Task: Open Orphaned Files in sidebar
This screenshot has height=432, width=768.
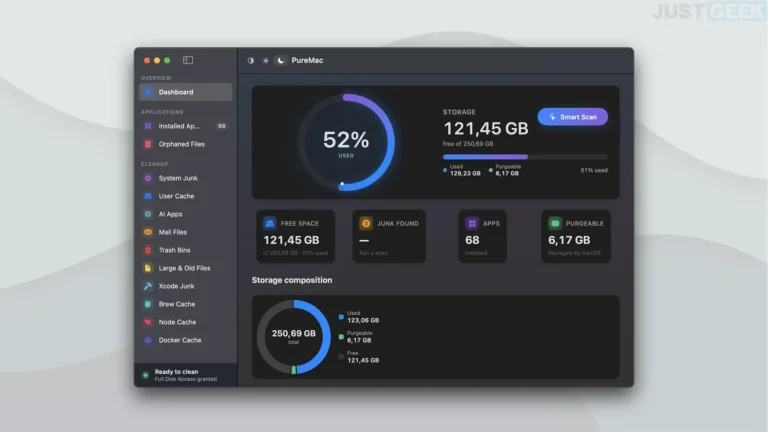Action: point(186,144)
